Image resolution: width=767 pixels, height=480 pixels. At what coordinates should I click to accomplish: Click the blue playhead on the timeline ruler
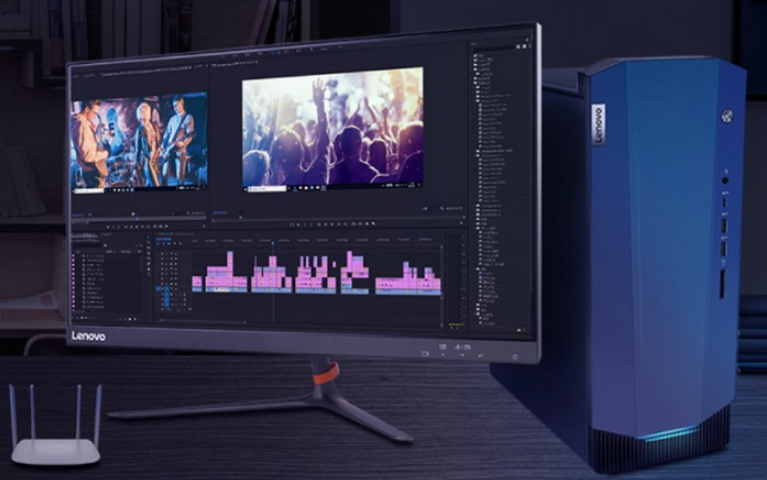tap(272, 242)
